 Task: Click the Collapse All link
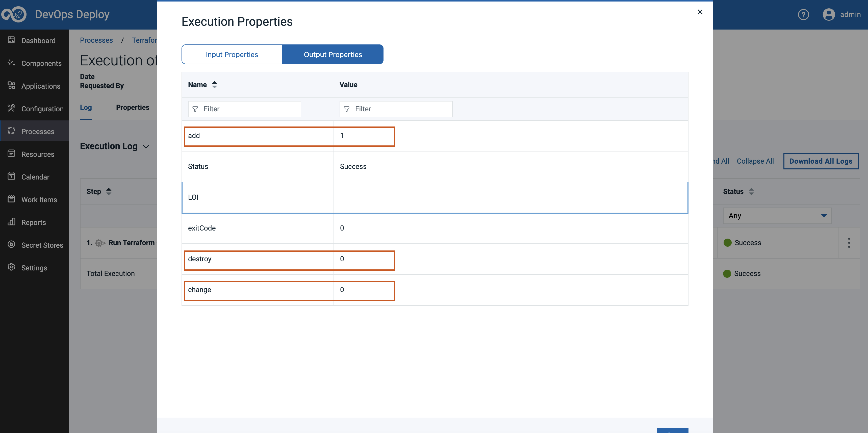click(x=755, y=161)
